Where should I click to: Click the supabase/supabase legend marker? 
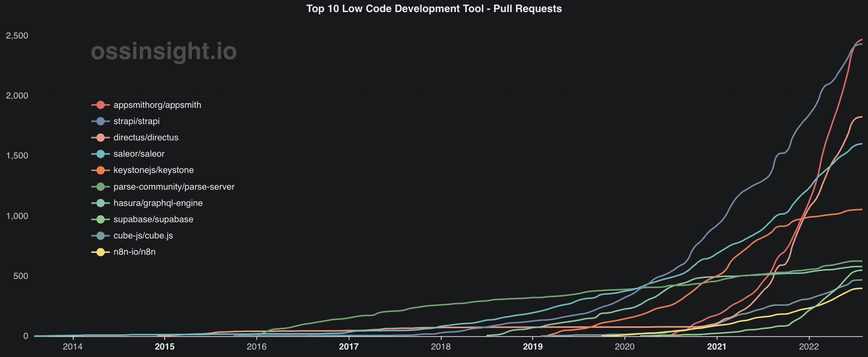click(101, 219)
